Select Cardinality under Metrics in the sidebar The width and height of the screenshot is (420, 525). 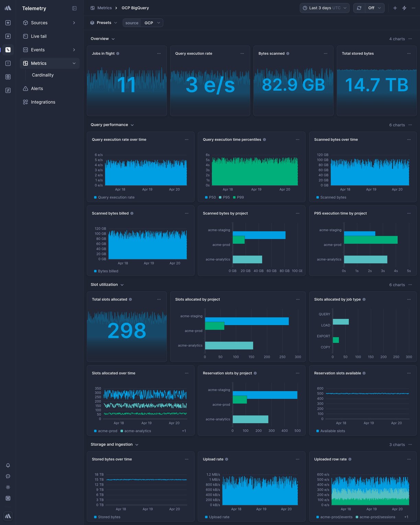(43, 75)
